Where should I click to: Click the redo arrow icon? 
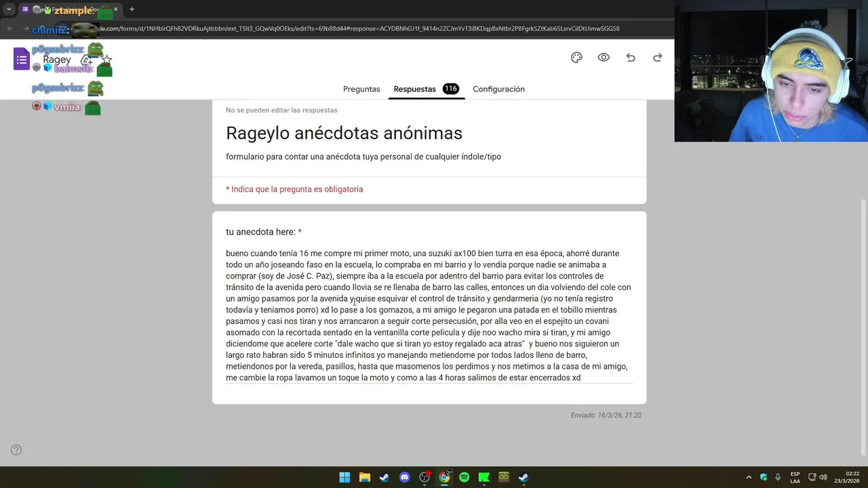pos(657,58)
